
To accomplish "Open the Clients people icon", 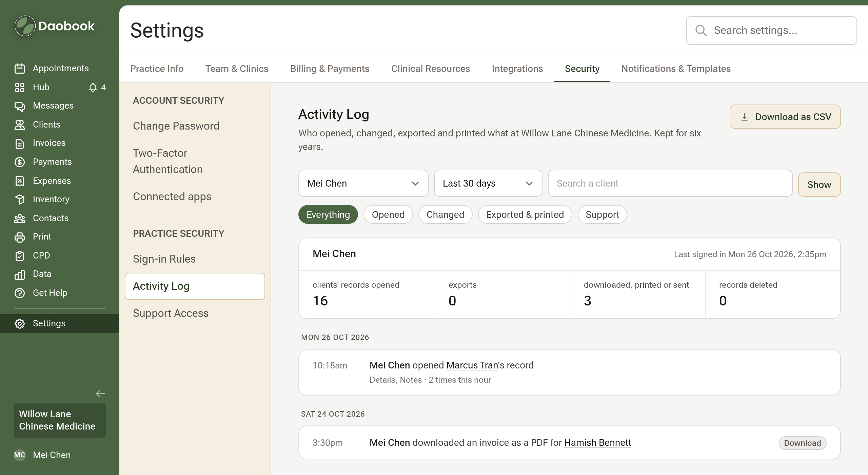I will (x=20, y=125).
